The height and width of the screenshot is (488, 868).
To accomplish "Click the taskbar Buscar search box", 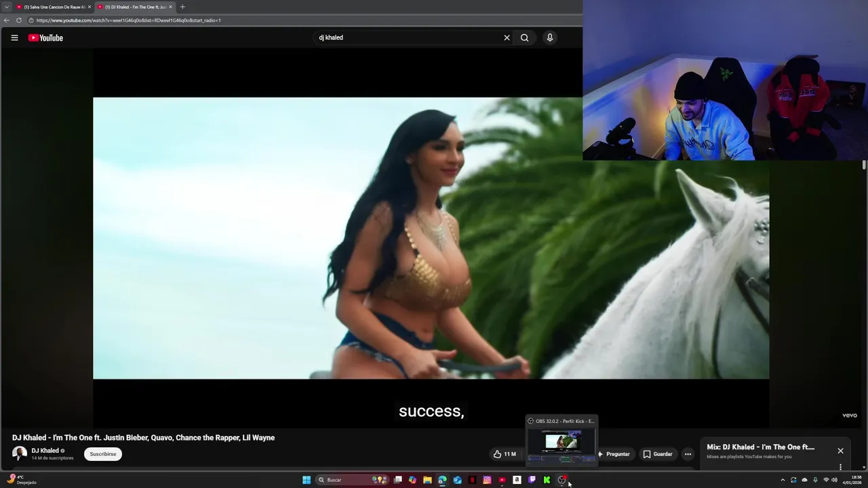I will [352, 480].
